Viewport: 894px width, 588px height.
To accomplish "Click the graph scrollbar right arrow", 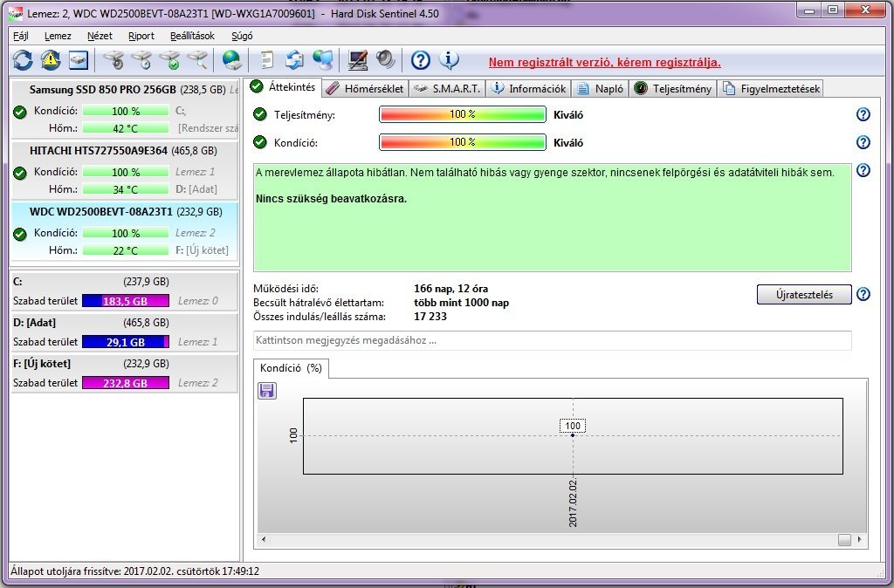I will click(859, 539).
